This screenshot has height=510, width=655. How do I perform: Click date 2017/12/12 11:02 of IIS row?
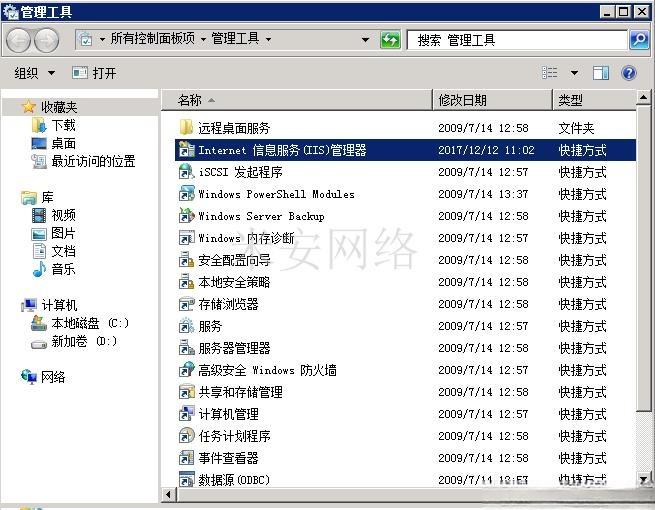(486, 150)
